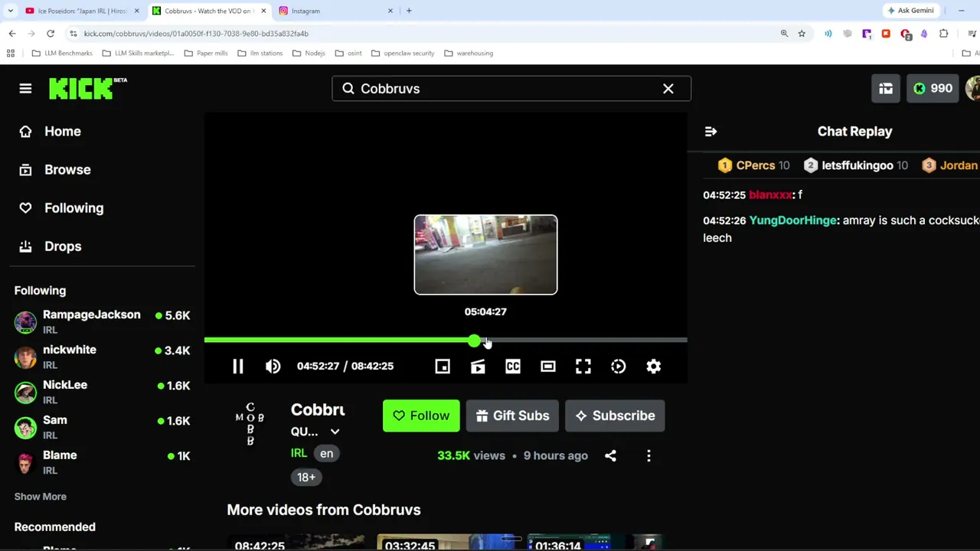
Task: Open the Chrome apps grid shortcut
Action: coord(11,54)
